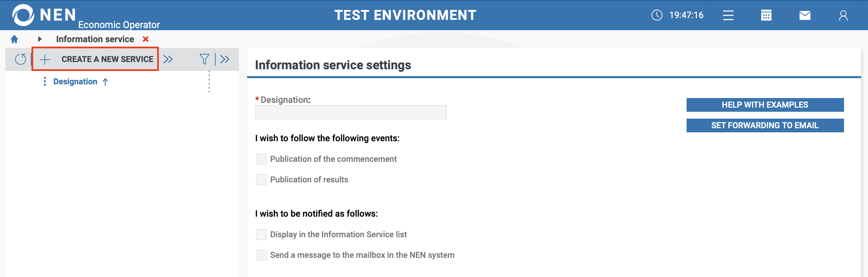
Task: Open the Designation column options menu
Action: click(x=45, y=82)
